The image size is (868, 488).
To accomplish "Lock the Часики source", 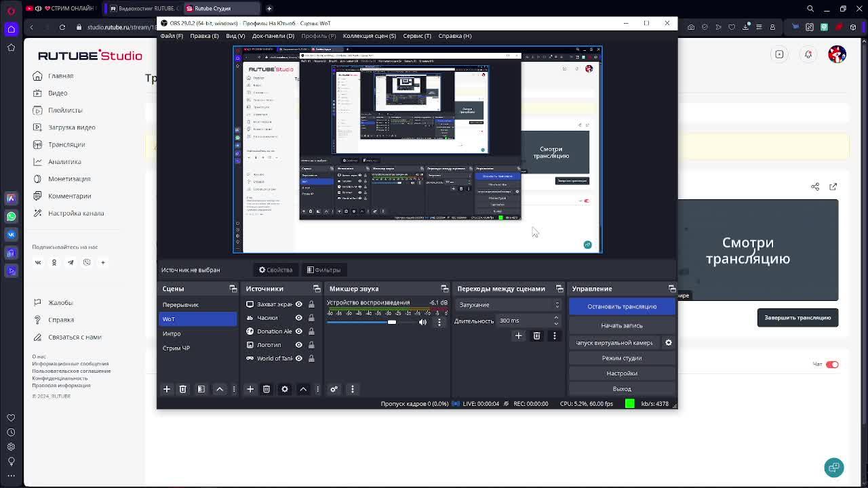I will click(x=311, y=318).
